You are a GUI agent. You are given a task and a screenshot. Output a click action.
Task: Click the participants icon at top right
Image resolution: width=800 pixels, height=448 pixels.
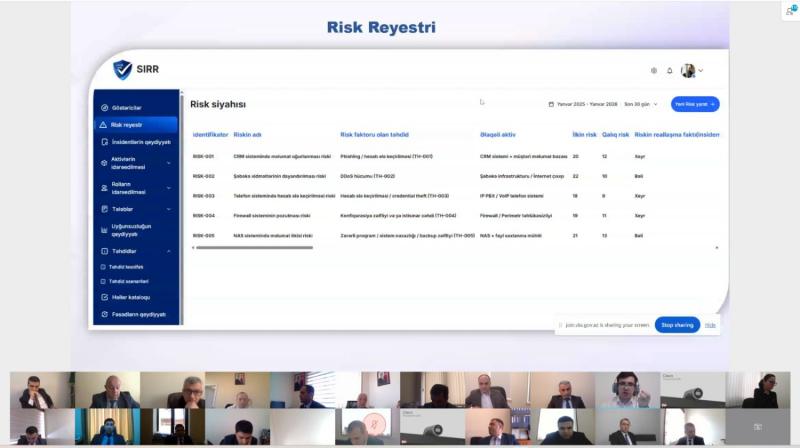(x=792, y=9)
